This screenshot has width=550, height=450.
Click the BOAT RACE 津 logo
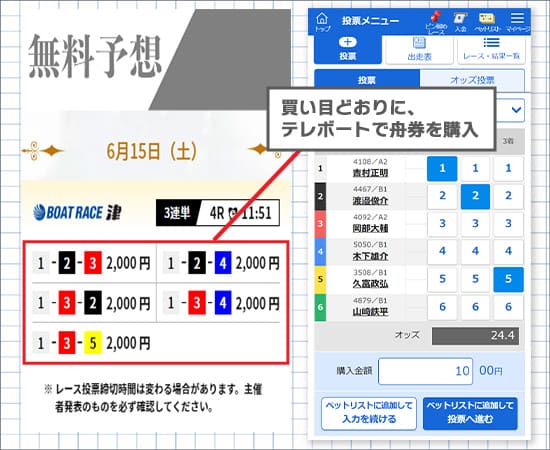(x=77, y=213)
